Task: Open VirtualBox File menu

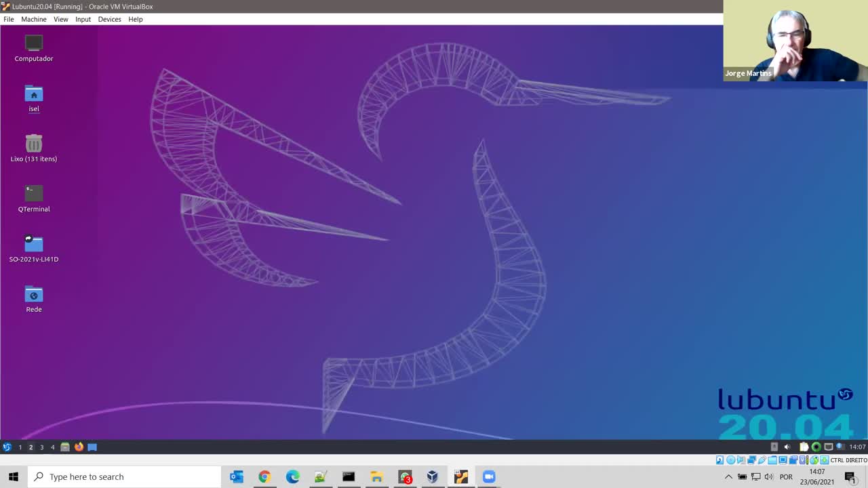Action: coord(9,19)
